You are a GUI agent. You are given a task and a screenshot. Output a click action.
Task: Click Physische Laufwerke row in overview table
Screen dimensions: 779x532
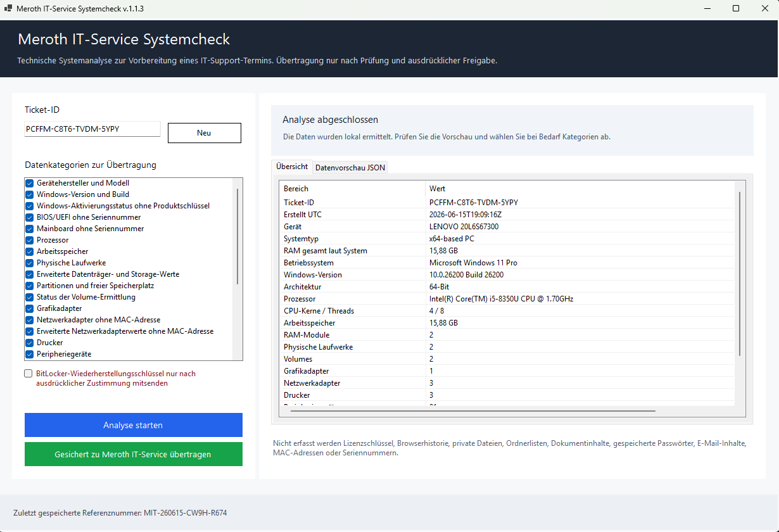[x=507, y=347]
